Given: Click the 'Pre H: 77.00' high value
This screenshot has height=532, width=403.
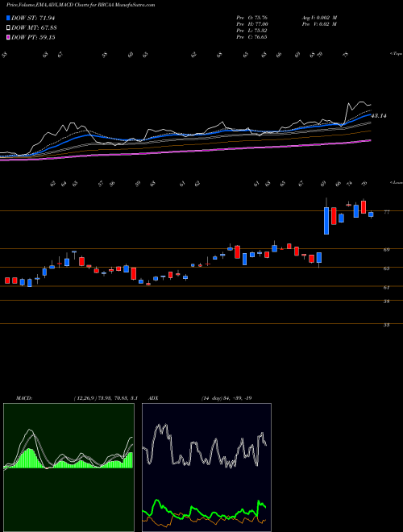Looking at the screenshot, I should click(252, 24).
